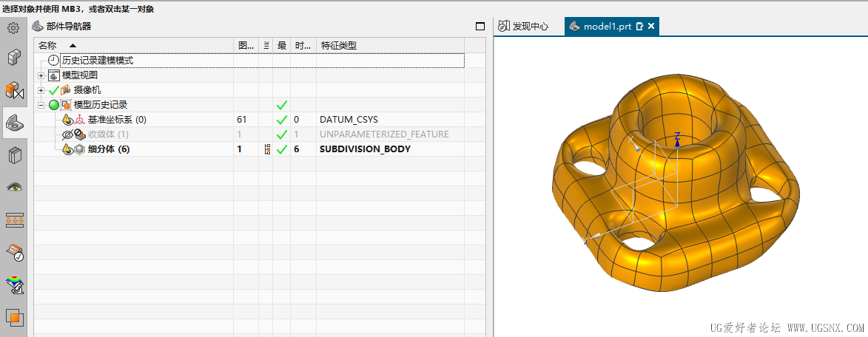Click warning icon on 细分体 row
This screenshot has width=868, height=337.
tap(67, 149)
